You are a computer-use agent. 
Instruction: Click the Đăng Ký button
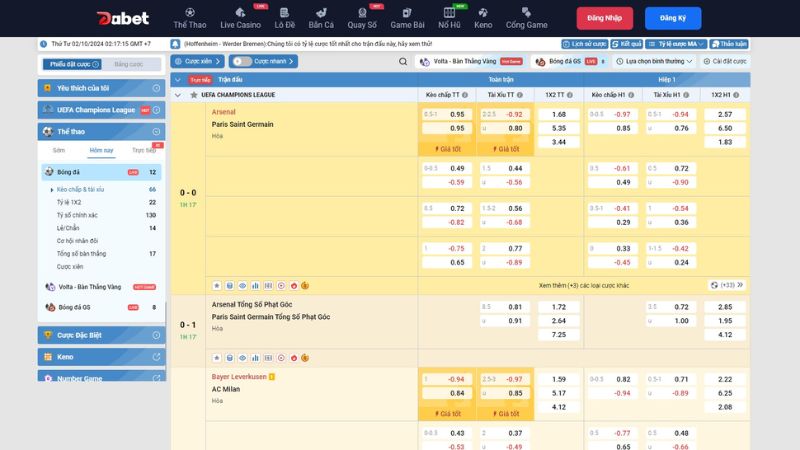click(673, 18)
